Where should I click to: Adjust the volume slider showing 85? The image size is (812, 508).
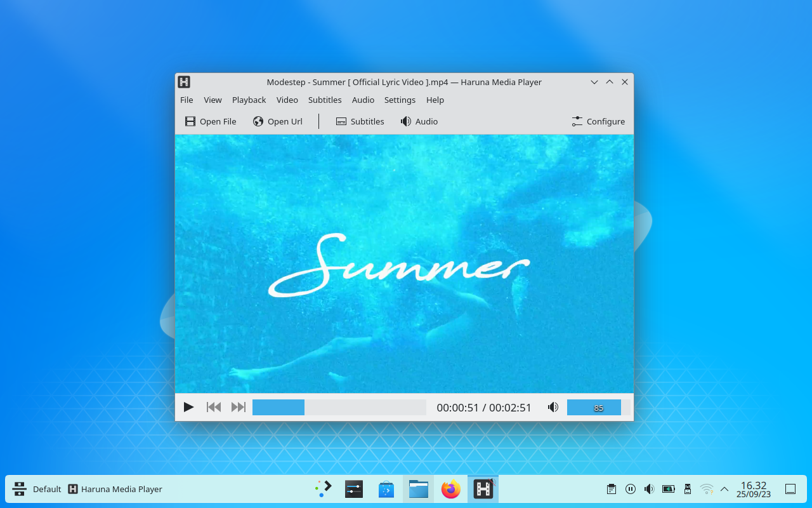594,407
